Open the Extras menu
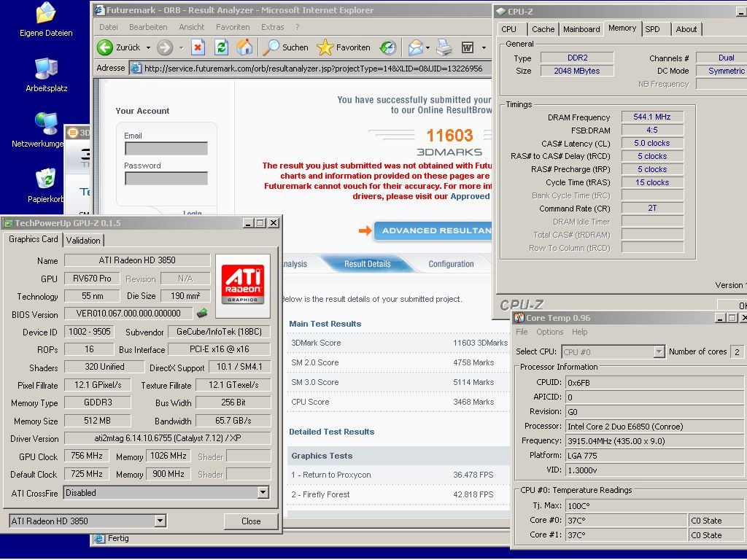The width and height of the screenshot is (747, 560). [x=273, y=27]
